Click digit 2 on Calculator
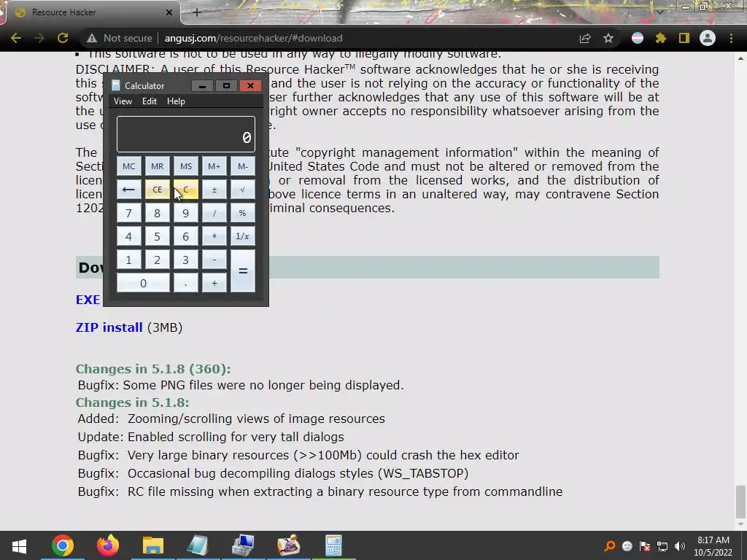The width and height of the screenshot is (747, 560). pos(158,260)
